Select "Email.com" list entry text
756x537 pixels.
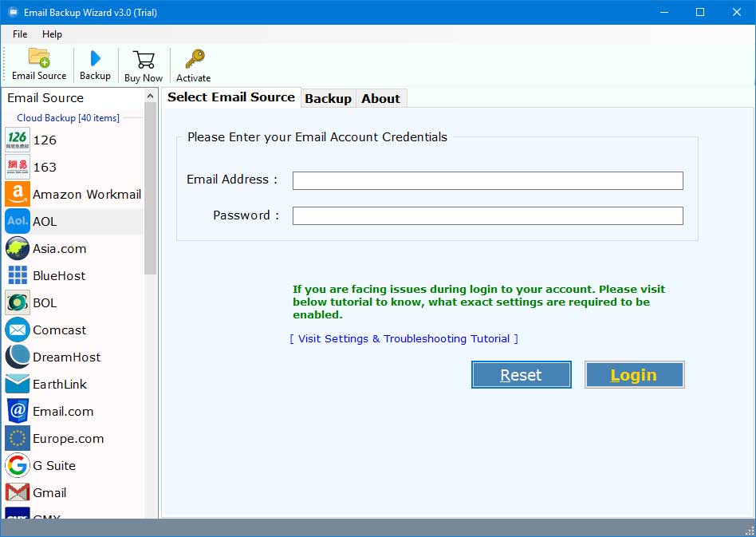pos(63,412)
